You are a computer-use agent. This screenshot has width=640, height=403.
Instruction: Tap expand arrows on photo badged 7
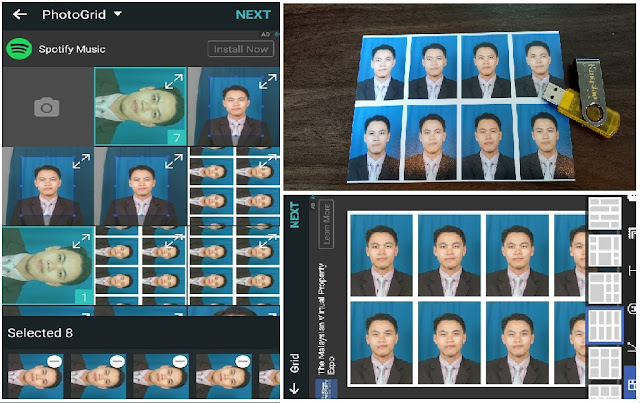tap(174, 81)
